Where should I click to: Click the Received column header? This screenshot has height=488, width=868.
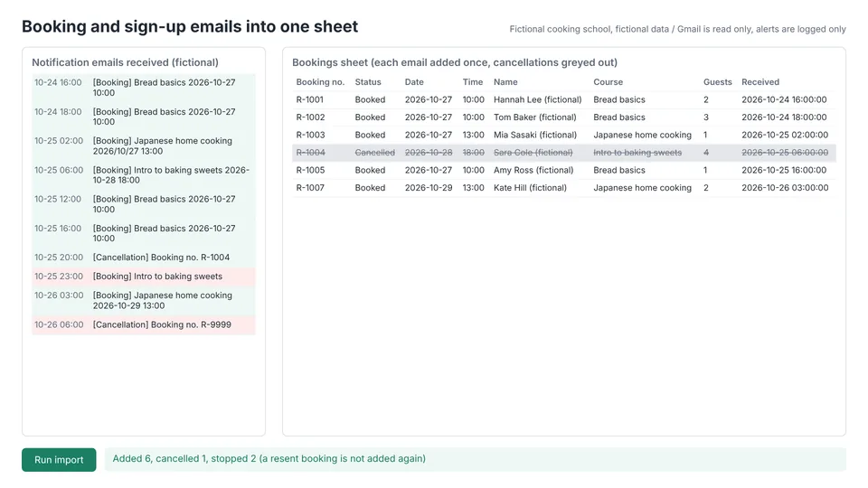pos(760,82)
